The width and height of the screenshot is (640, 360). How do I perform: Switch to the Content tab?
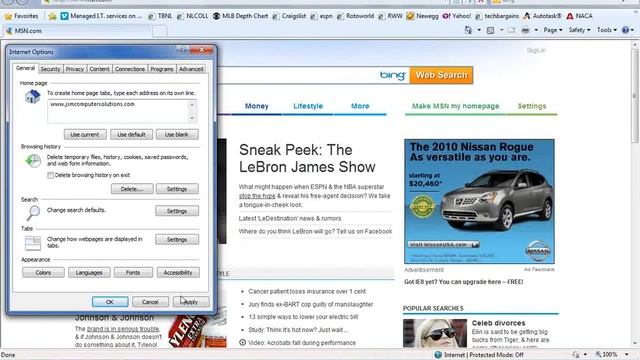(x=99, y=69)
